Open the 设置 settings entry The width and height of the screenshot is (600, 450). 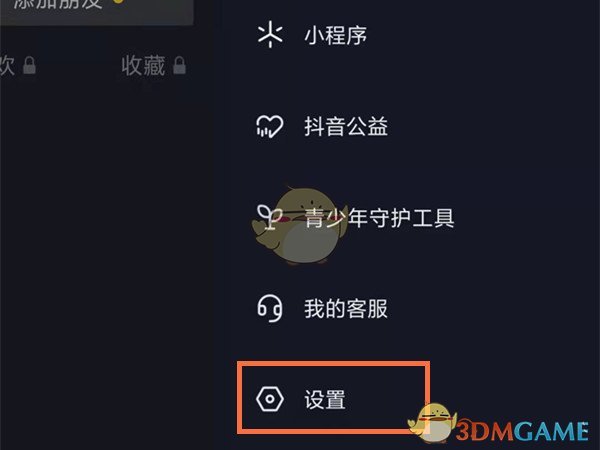tap(333, 398)
